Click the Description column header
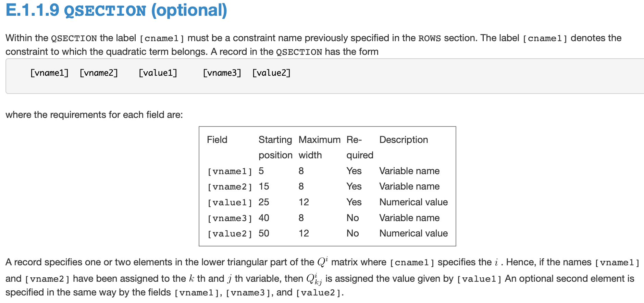This screenshot has width=644, height=303. [404, 140]
